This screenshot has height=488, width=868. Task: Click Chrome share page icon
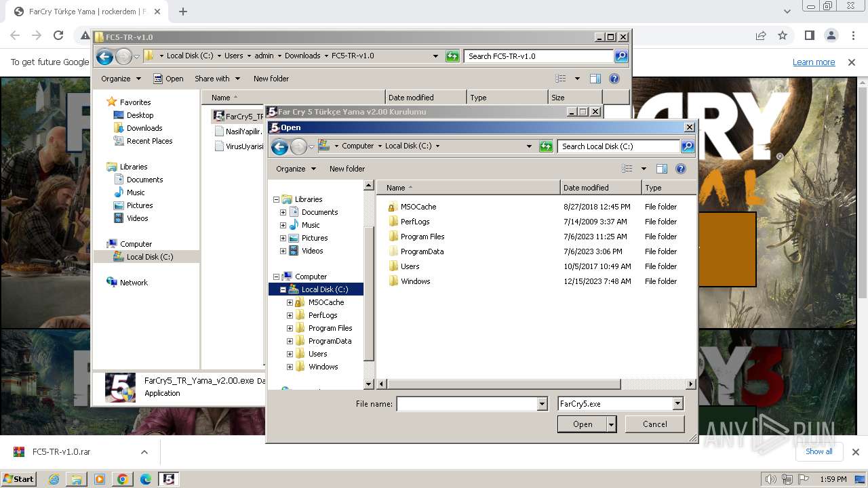click(761, 35)
